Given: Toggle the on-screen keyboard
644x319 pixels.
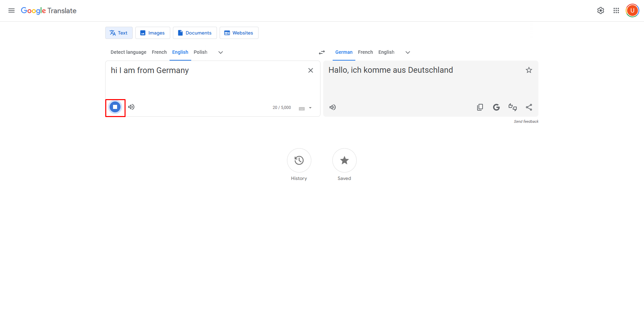Looking at the screenshot, I should [301, 108].
